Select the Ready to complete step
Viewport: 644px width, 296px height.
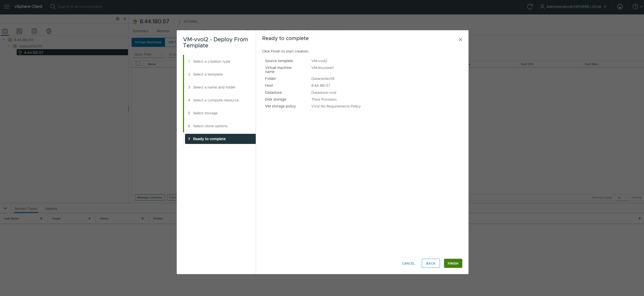[x=220, y=139]
